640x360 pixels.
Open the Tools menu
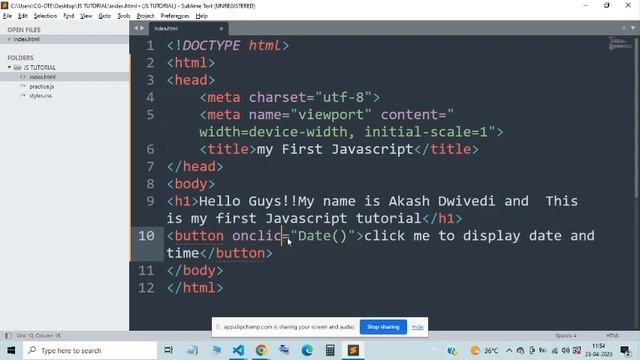click(x=124, y=16)
